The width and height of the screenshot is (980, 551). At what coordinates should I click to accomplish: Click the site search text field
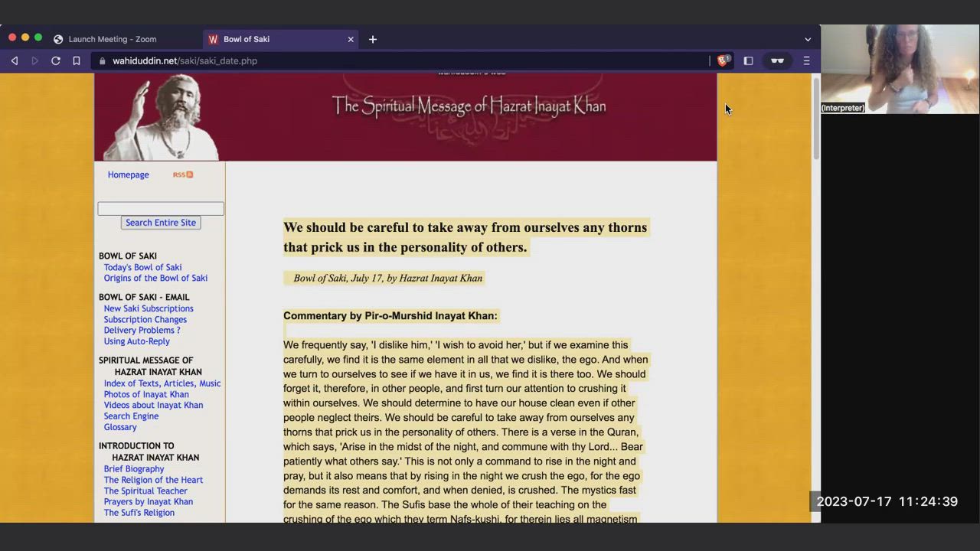tap(161, 209)
